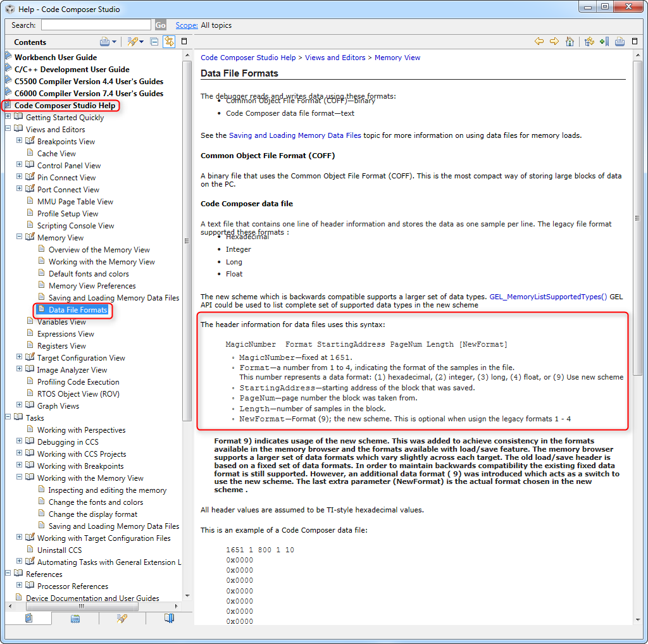
Task: Expand Control Panel View node
Action: [x=19, y=164]
